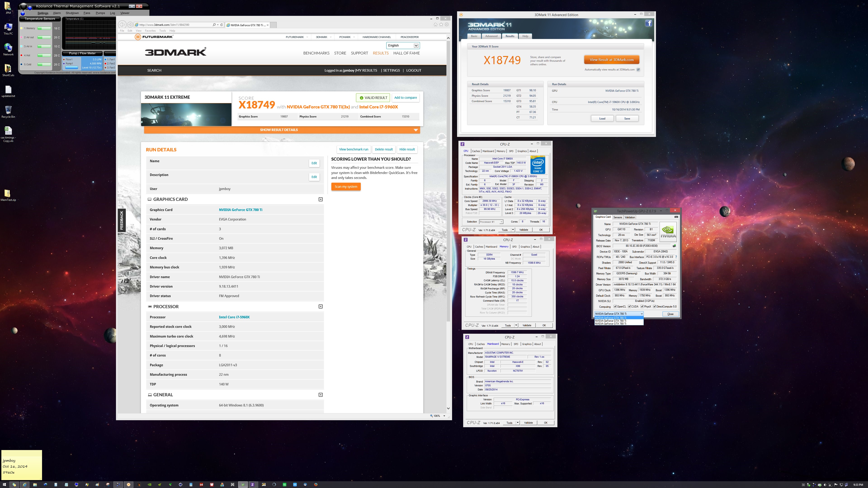The image size is (868, 488).
Task: Expand SHOW RESULT DETAILS bar
Action: (x=282, y=130)
